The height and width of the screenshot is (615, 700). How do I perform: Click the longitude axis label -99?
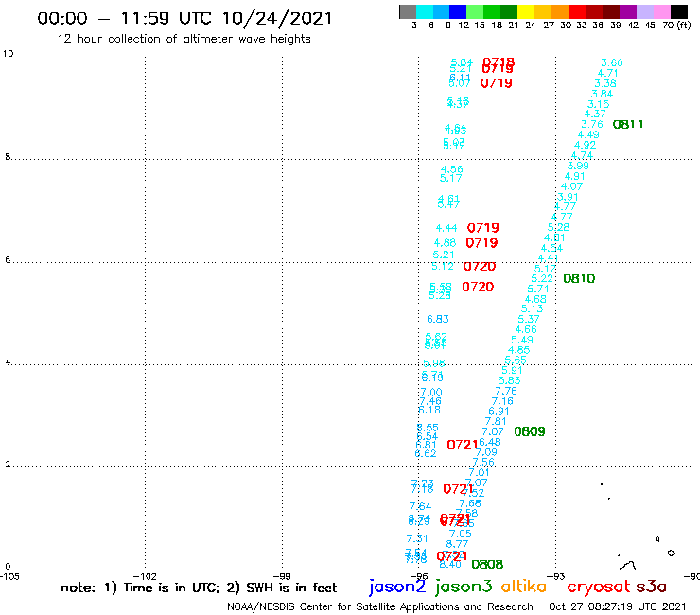coord(282,576)
